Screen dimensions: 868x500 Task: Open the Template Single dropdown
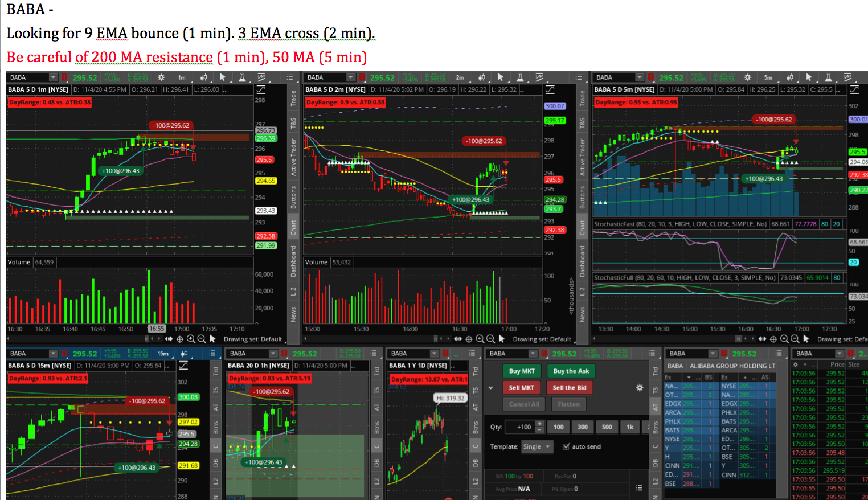[537, 447]
